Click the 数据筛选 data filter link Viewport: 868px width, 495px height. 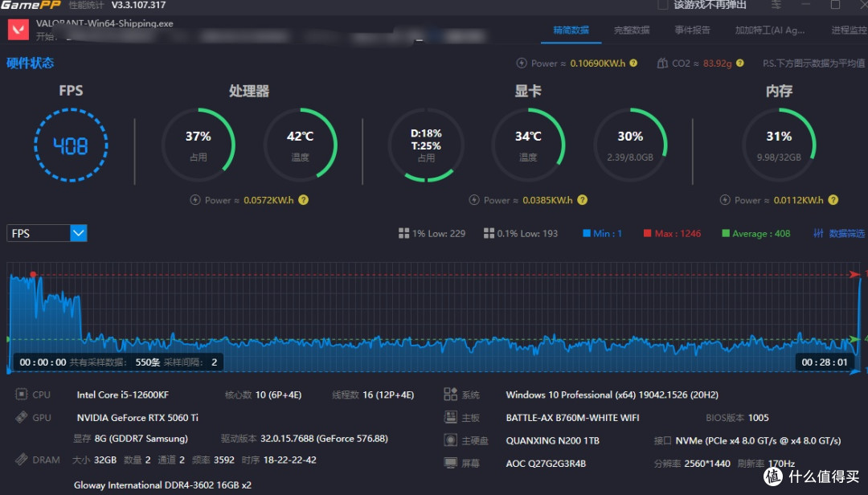(x=847, y=234)
